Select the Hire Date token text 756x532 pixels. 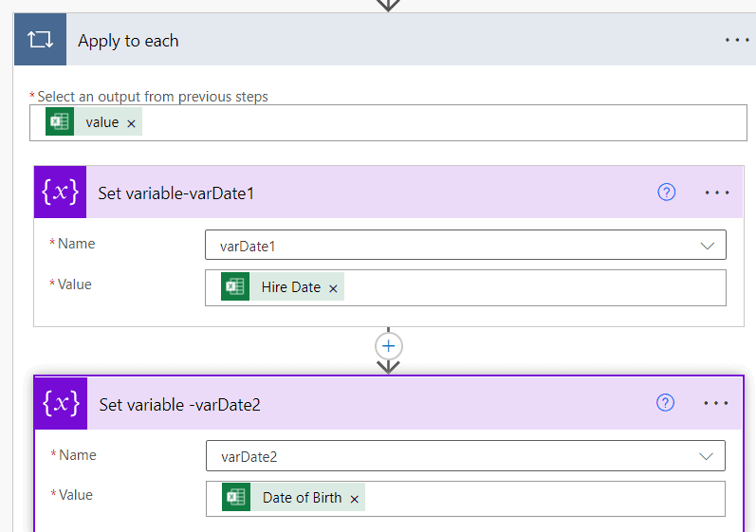point(290,287)
